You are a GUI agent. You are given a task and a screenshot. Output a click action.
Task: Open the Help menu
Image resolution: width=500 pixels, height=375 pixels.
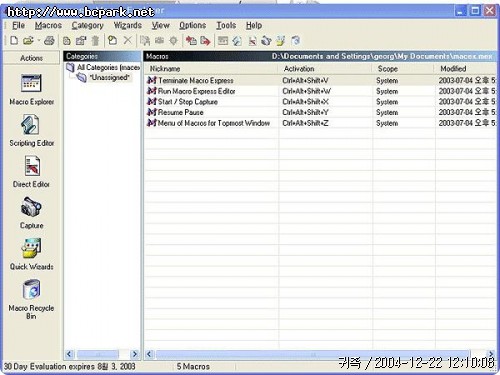[254, 25]
